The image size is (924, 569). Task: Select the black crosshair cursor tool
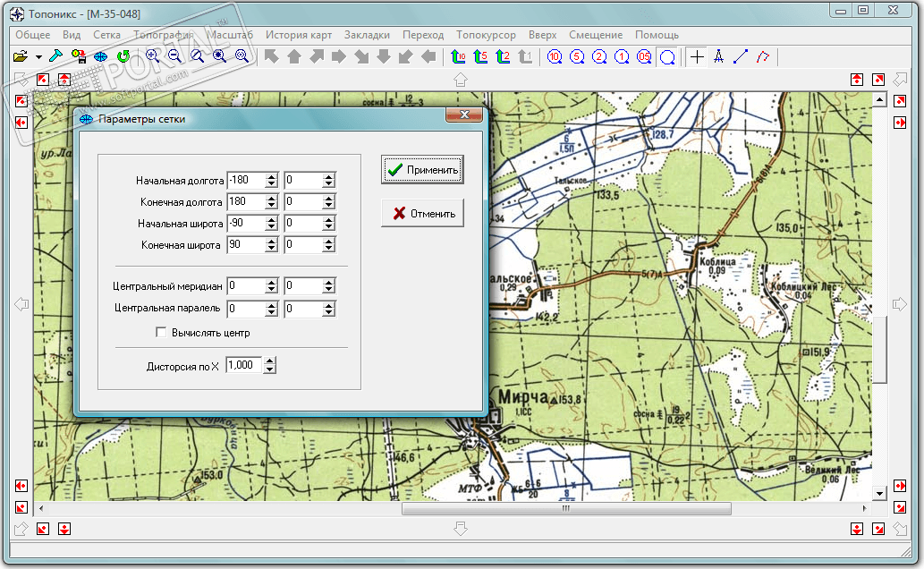pyautogui.click(x=698, y=56)
